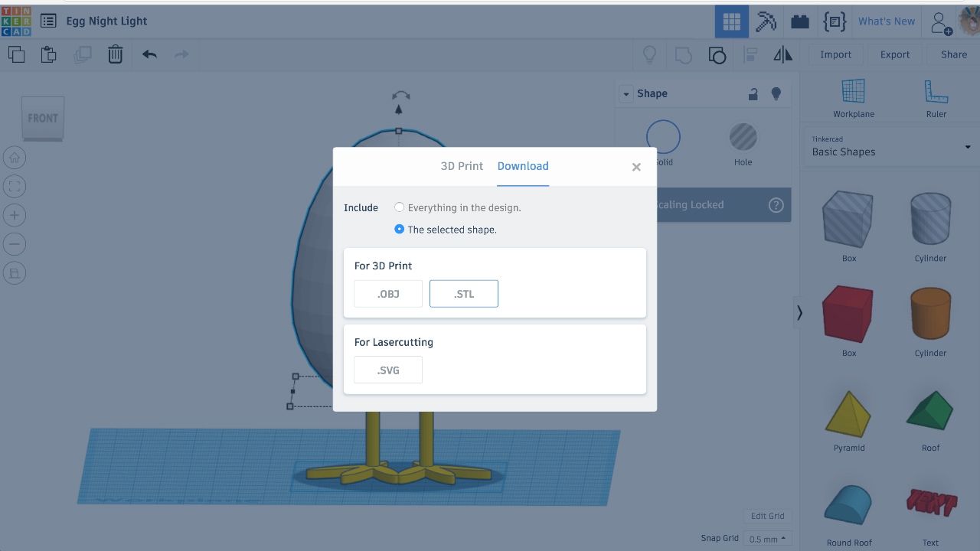Open the Snap Grid dropdown

(x=767, y=539)
